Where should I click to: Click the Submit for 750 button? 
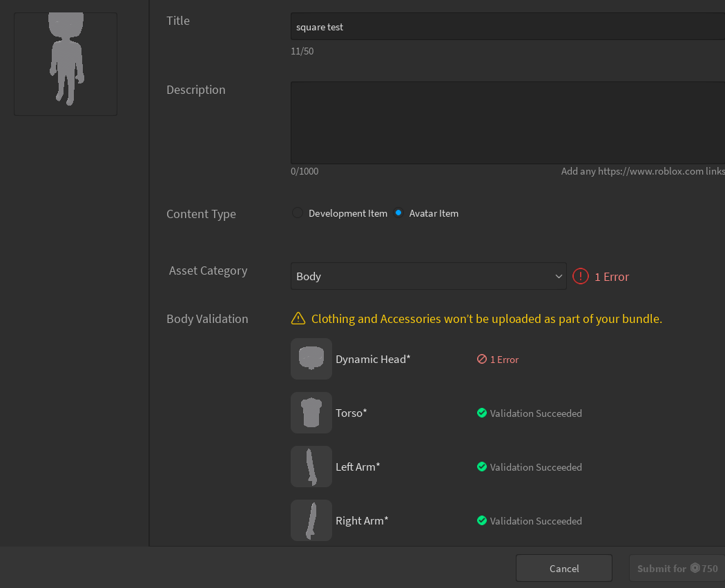point(677,568)
